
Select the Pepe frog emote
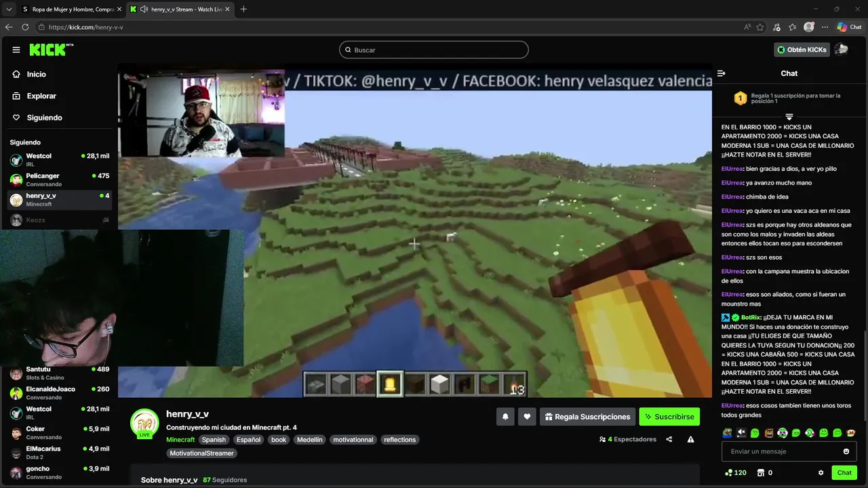(x=728, y=432)
